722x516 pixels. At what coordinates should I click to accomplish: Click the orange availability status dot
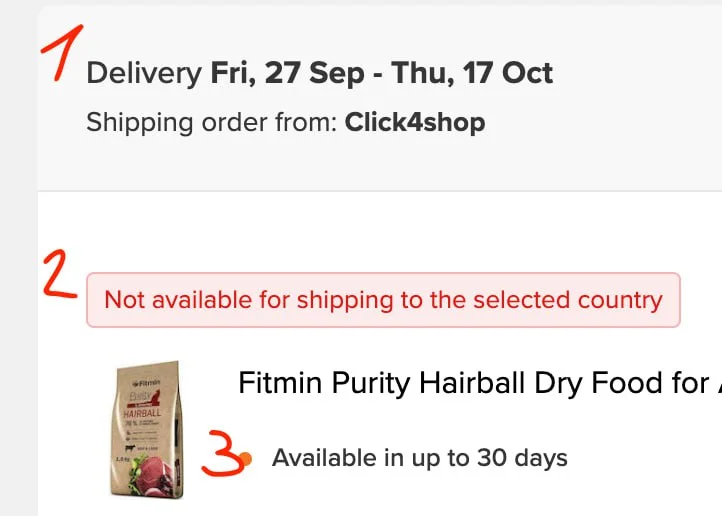click(x=246, y=458)
